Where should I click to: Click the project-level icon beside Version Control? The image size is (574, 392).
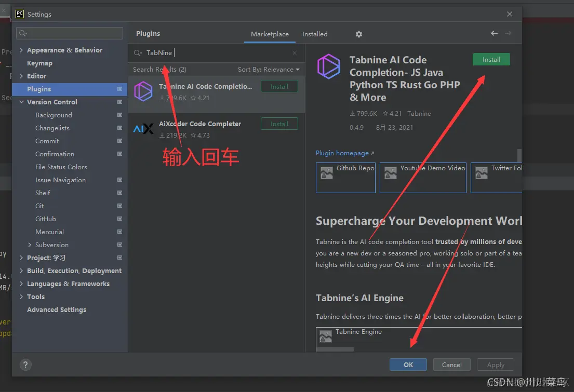coord(119,102)
